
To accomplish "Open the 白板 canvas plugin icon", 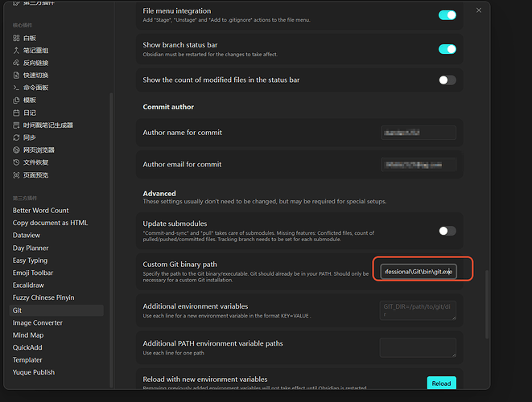I will click(x=16, y=38).
